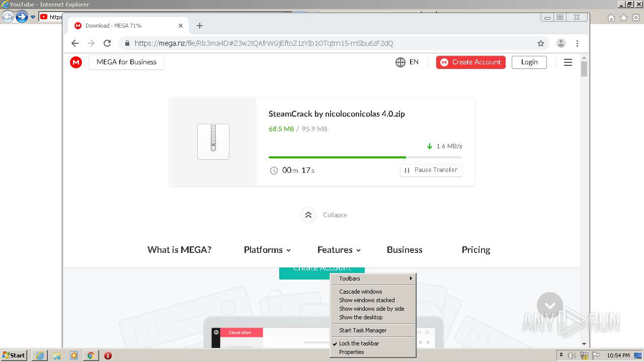Open the Chrome taskbar icon
This screenshot has height=362, width=644.
pyautogui.click(x=91, y=355)
